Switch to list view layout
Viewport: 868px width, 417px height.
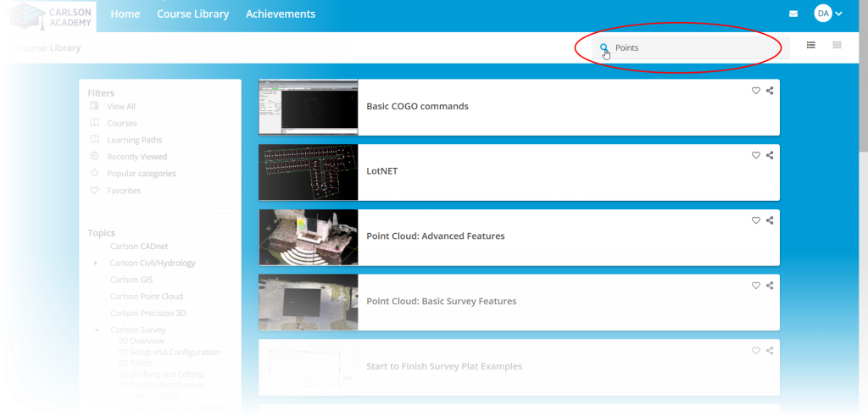(811, 46)
